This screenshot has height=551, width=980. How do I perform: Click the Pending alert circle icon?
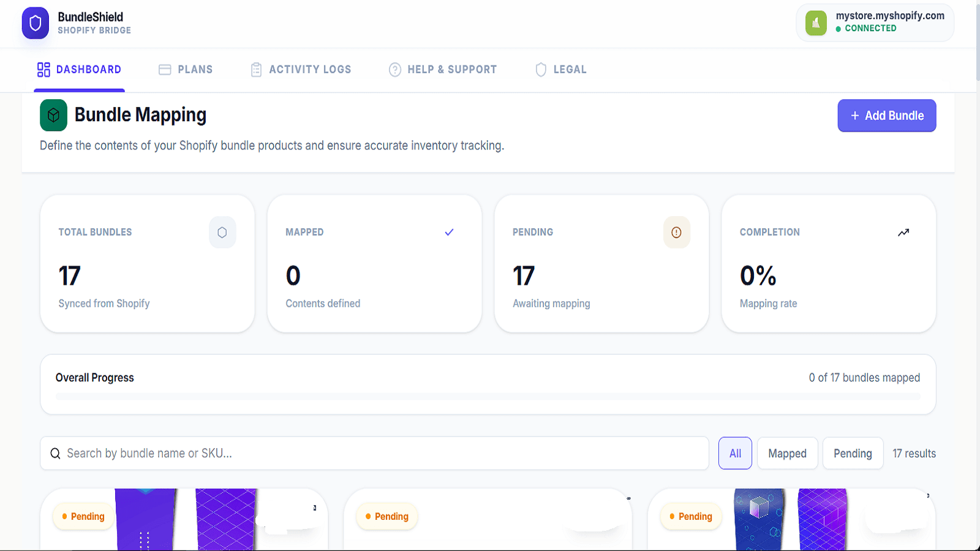[676, 232]
